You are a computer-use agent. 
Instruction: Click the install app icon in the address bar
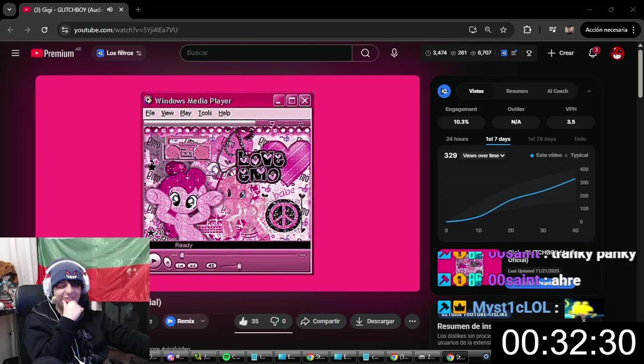coord(473,30)
